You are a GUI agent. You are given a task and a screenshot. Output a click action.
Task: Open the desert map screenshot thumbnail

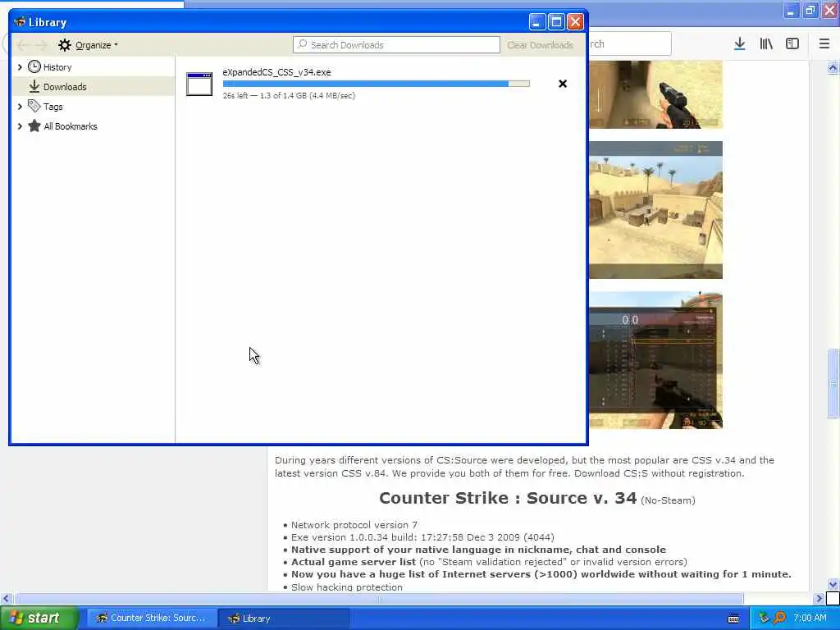click(x=655, y=210)
